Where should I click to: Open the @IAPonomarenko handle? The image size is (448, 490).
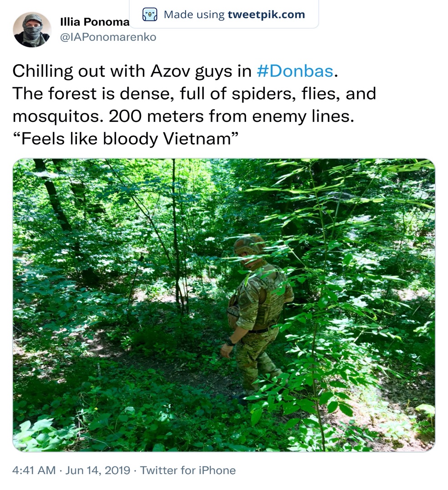[108, 37]
